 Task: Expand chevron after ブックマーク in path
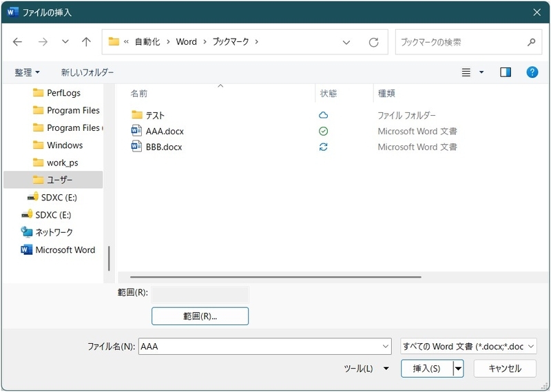point(256,41)
